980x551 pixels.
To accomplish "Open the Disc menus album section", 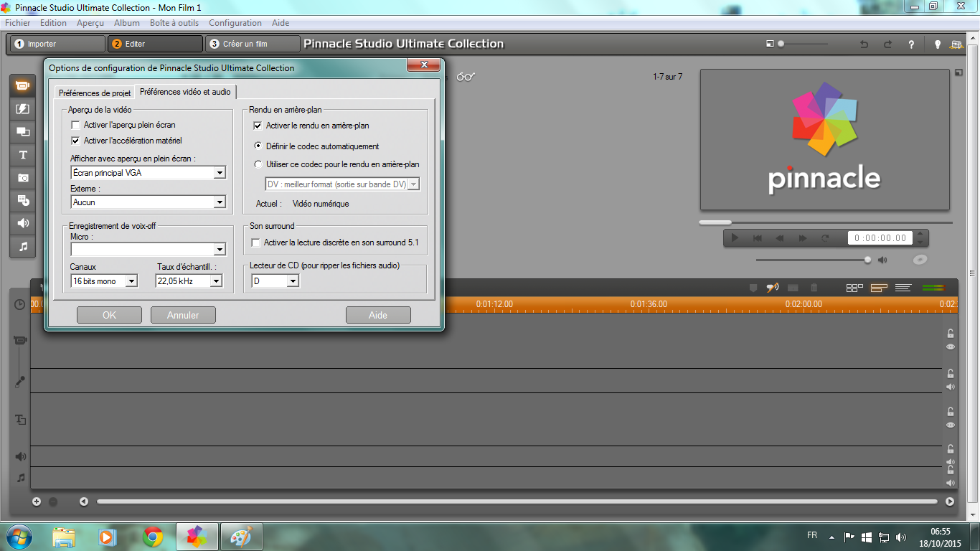I will 23,200.
